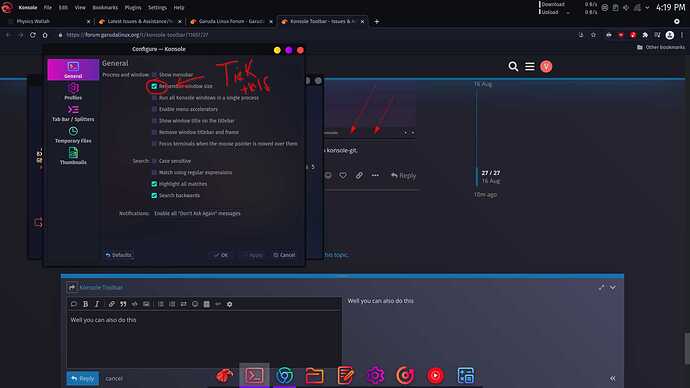This screenshot has width=690, height=388.
Task: Reply to the post via the gray Reply link
Action: tap(403, 176)
